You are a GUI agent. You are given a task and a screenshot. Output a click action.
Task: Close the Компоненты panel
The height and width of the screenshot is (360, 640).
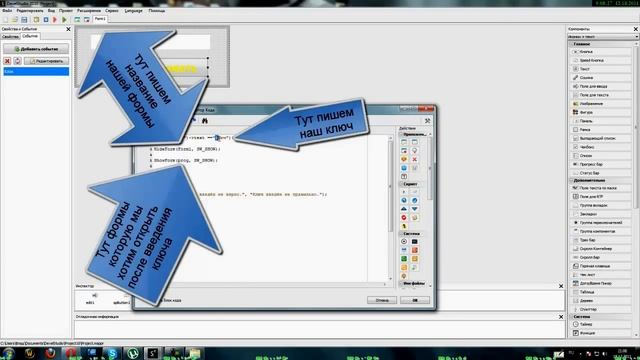tap(636, 29)
